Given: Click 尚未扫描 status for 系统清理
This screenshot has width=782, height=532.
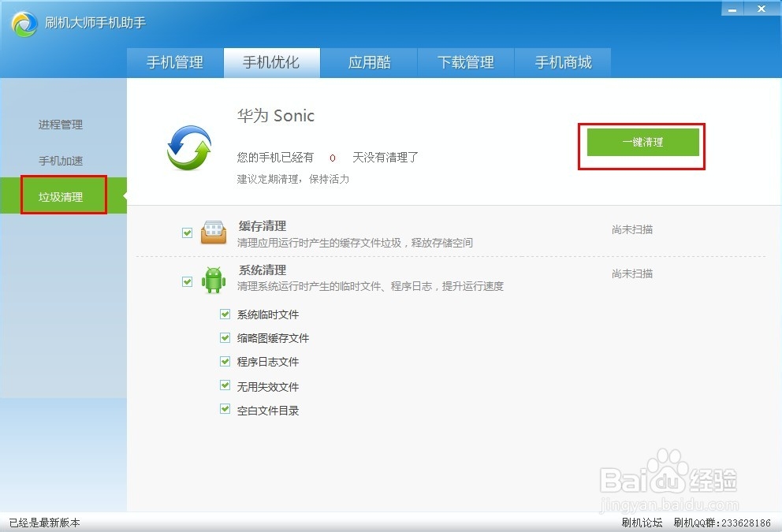Looking at the screenshot, I should [632, 273].
